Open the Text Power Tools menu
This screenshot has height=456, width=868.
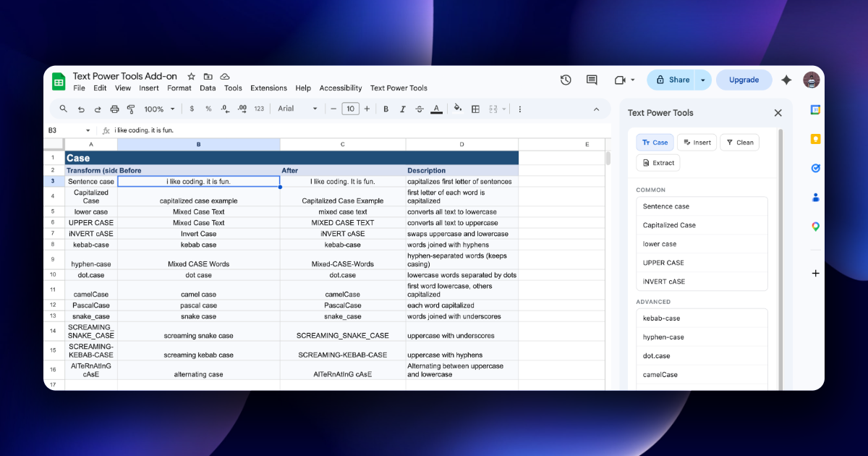[399, 88]
